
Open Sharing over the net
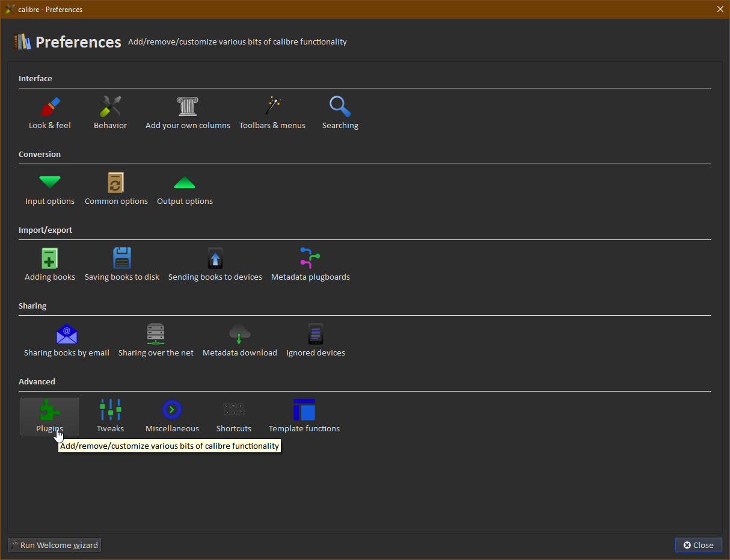(156, 340)
